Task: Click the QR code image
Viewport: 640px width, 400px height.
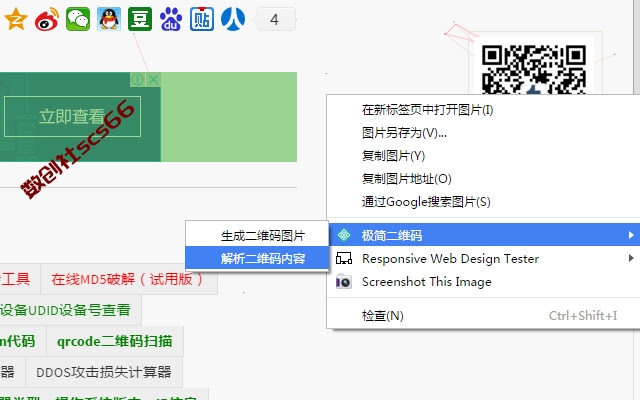Action: click(533, 69)
